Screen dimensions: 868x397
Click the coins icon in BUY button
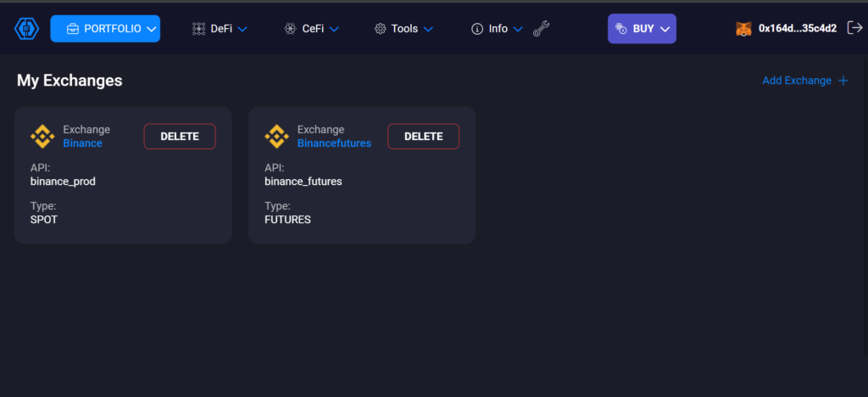coord(620,29)
